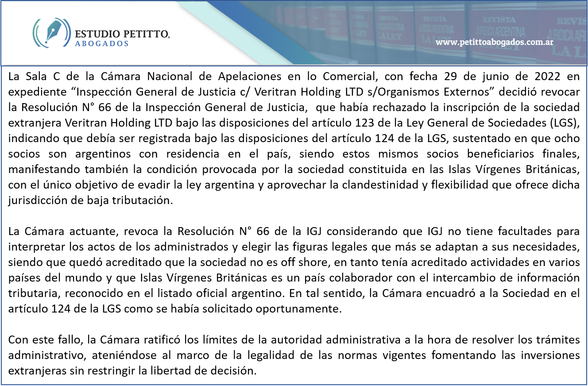588x386 pixels.
Task: Click the ABOGADOS subtitle under the logo
Action: click(x=102, y=44)
